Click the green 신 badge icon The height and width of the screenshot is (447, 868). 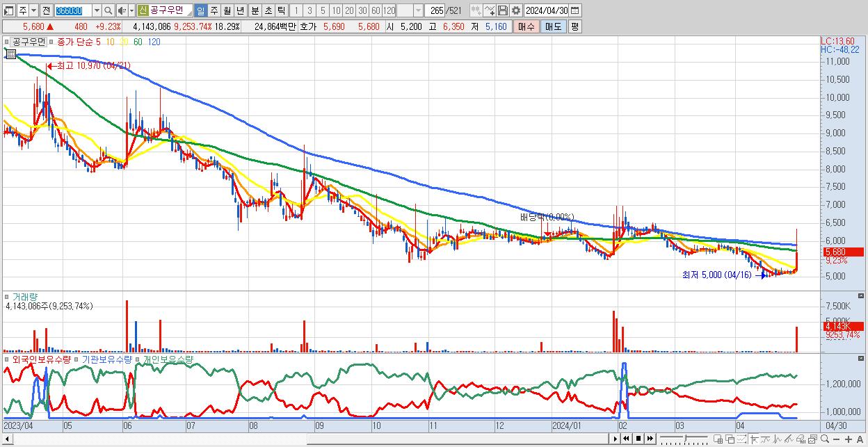tap(143, 10)
